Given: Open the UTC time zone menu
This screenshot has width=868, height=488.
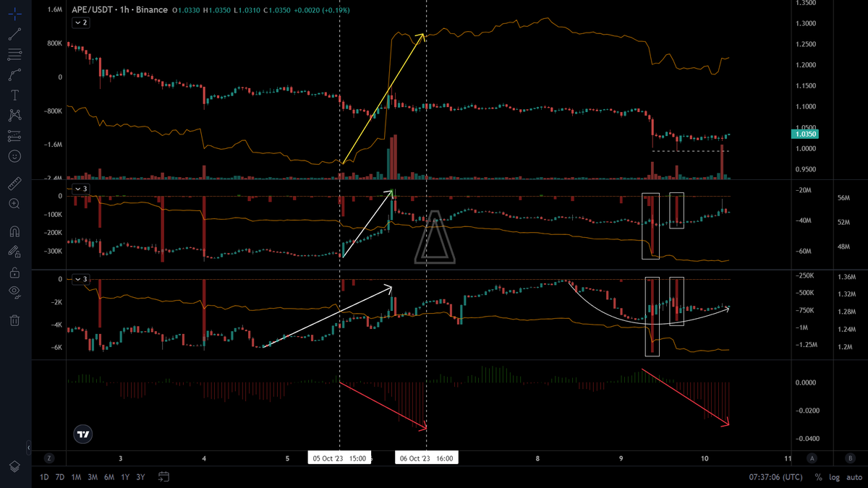Looking at the screenshot, I should tap(776, 477).
